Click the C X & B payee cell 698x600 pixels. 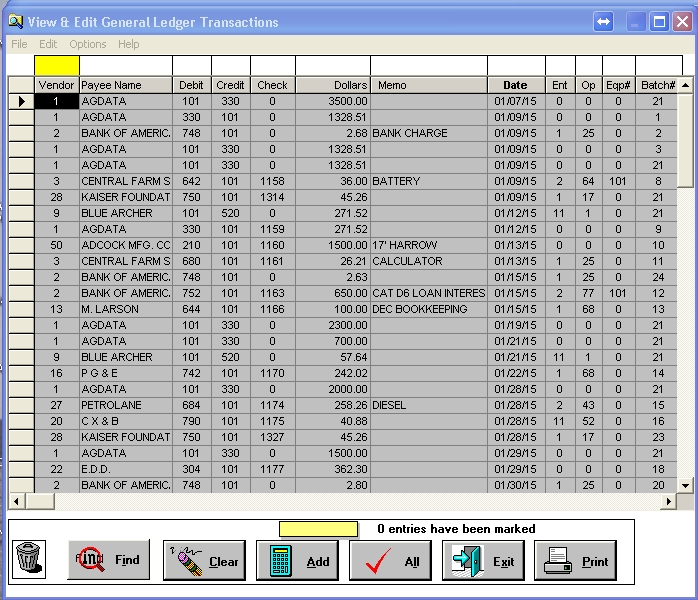click(126, 422)
